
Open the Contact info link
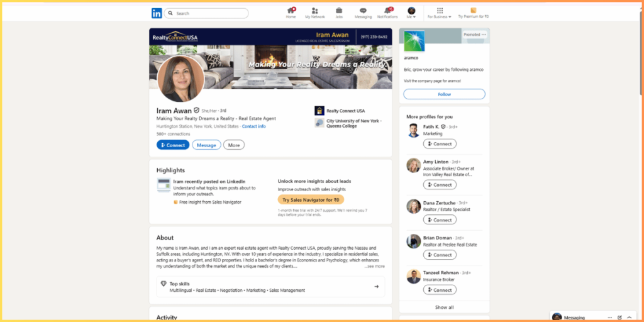[x=253, y=126]
